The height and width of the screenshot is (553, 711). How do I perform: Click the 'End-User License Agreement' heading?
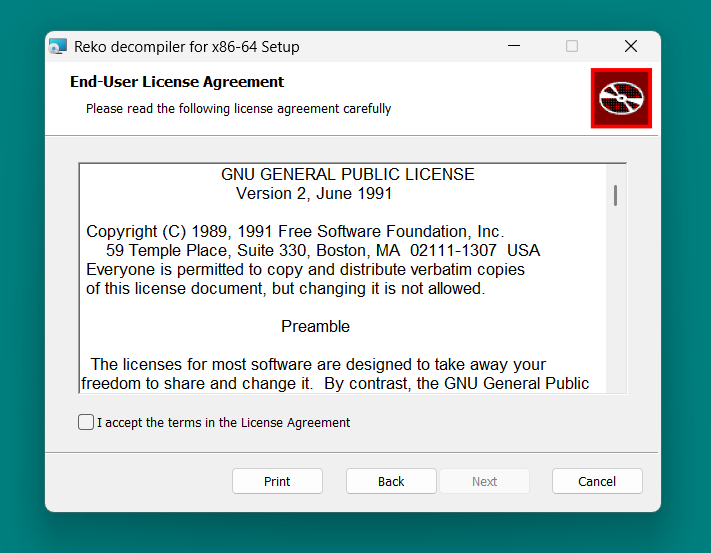[x=177, y=82]
